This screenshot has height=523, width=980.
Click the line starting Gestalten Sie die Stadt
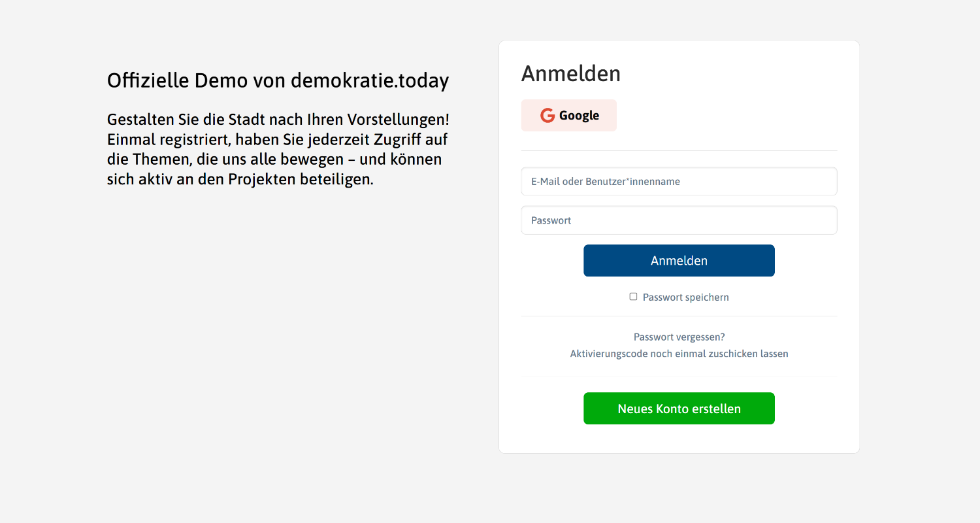[x=278, y=120]
